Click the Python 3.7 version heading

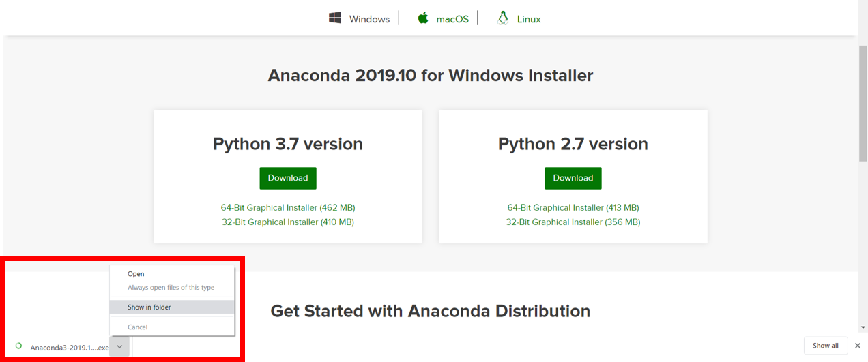point(288,145)
